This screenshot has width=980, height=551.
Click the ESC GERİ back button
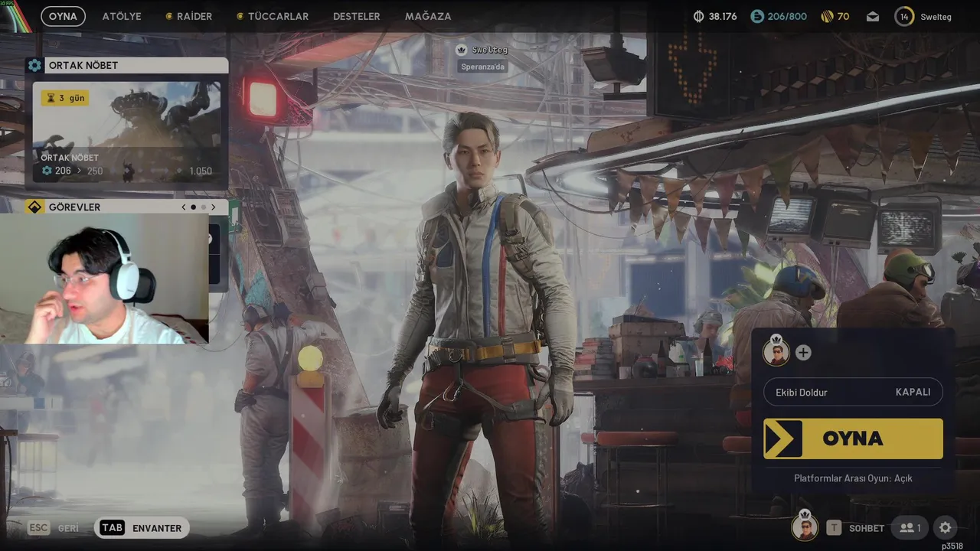tap(53, 528)
